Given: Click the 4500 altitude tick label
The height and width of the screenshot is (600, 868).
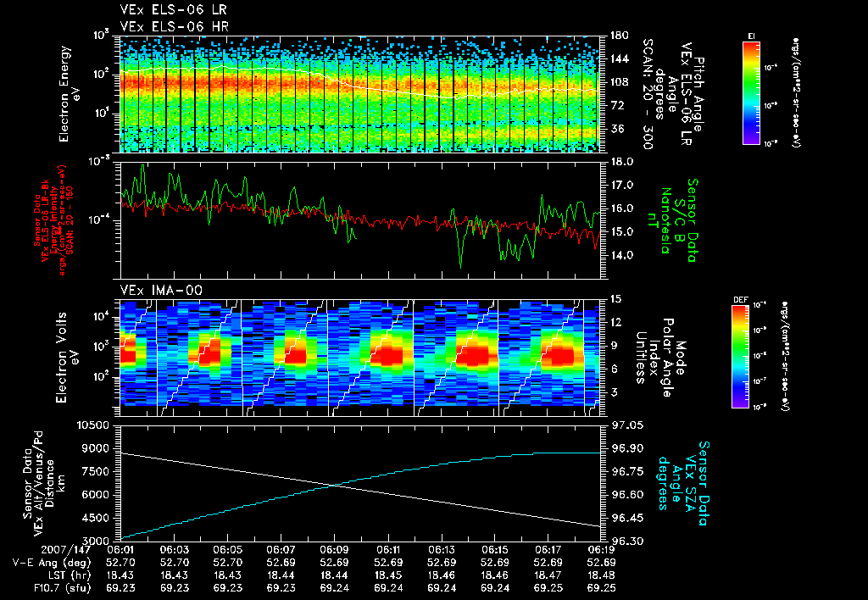Looking at the screenshot, I should [97, 518].
